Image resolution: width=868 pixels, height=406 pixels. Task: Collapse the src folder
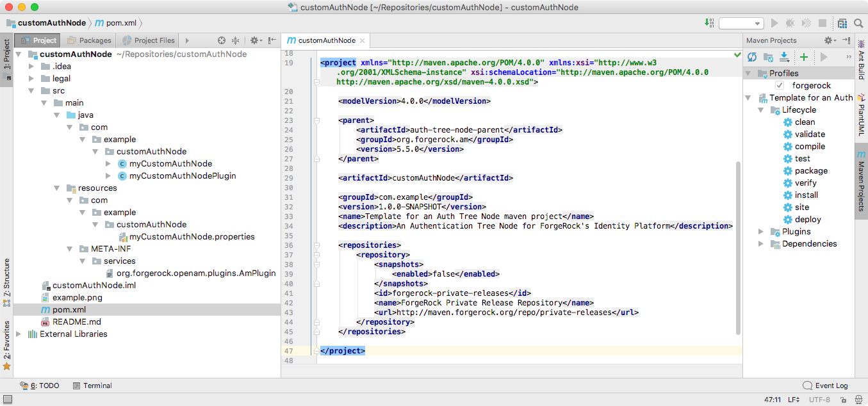[x=31, y=90]
